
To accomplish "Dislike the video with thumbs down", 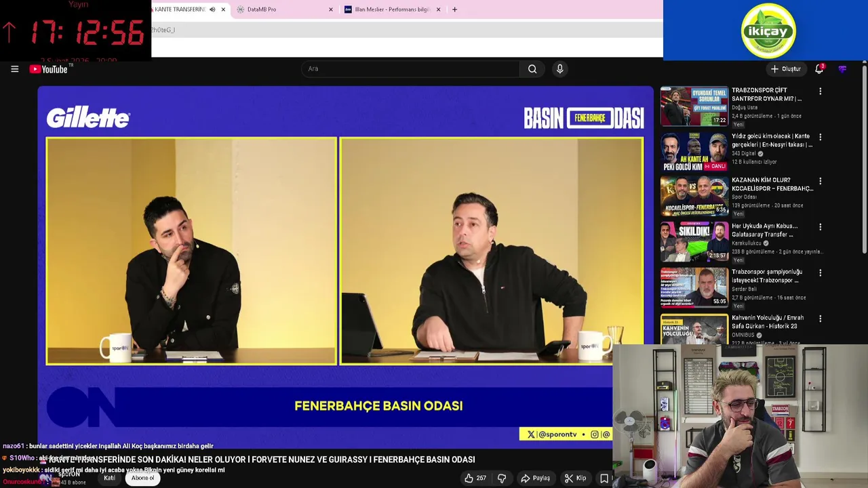I will click(502, 478).
